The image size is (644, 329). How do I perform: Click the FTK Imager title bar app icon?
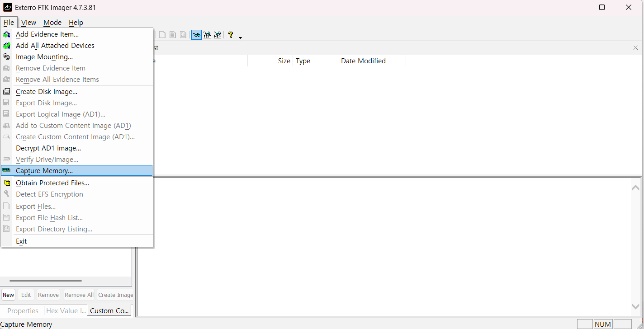click(x=8, y=8)
